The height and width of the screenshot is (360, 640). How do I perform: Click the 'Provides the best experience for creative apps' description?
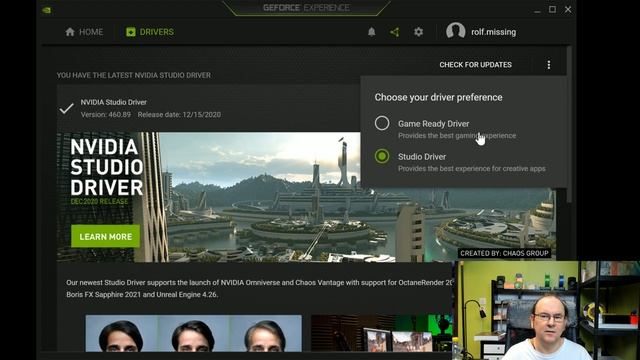471,169
